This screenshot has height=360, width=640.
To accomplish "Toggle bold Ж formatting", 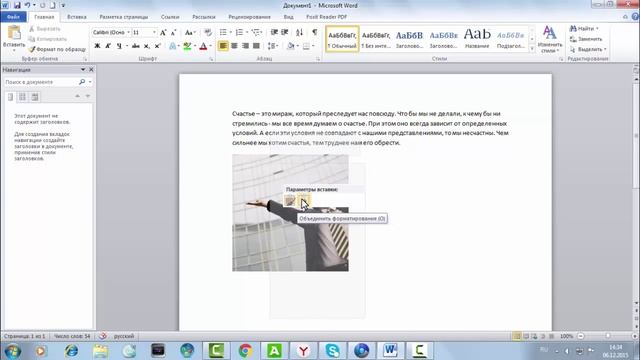I will 97,46.
